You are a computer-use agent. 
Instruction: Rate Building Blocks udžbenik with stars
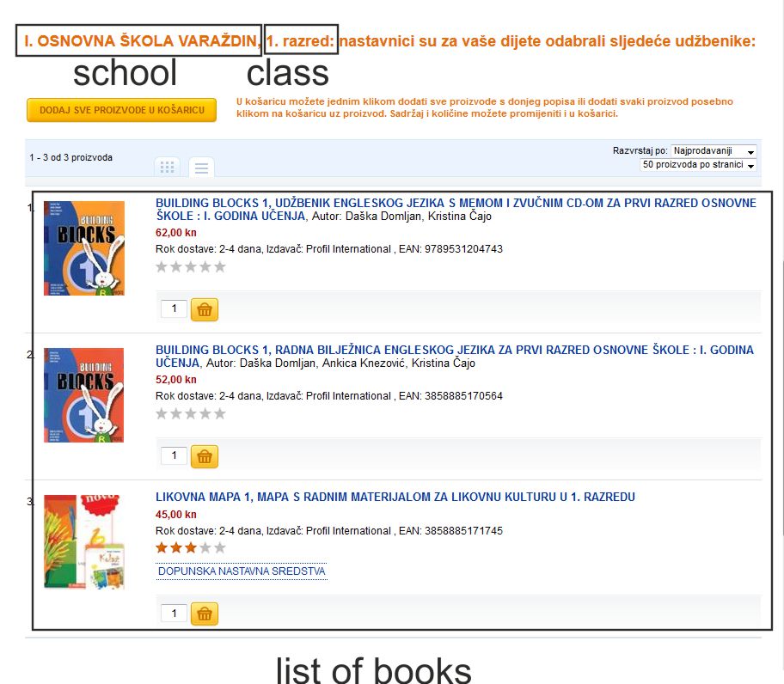click(191, 266)
